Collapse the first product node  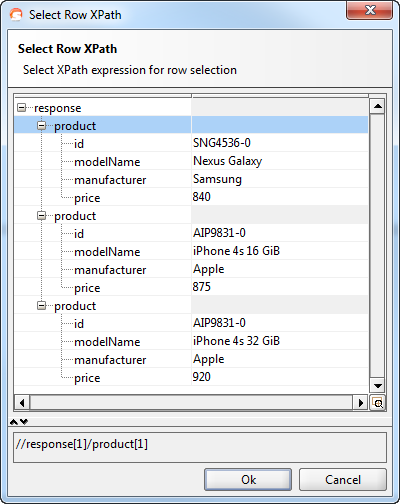click(41, 126)
